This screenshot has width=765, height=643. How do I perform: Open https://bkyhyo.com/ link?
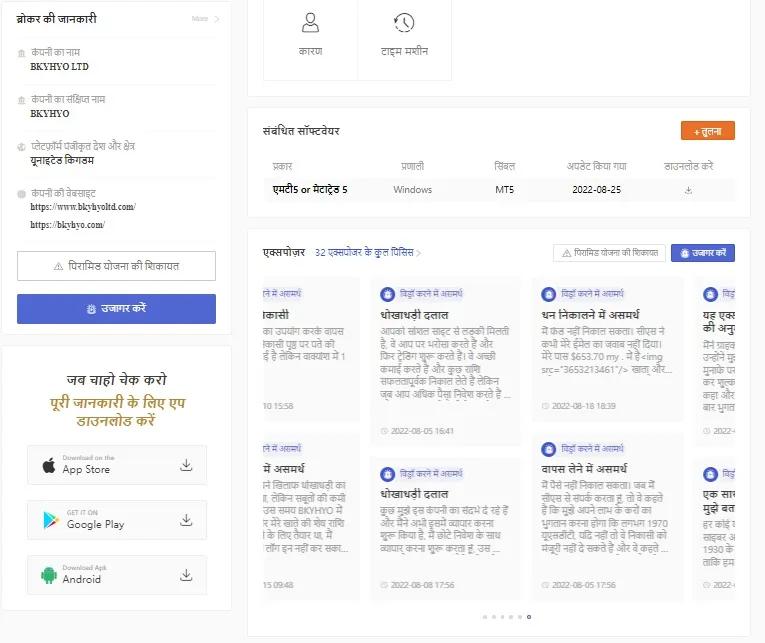(x=67, y=225)
